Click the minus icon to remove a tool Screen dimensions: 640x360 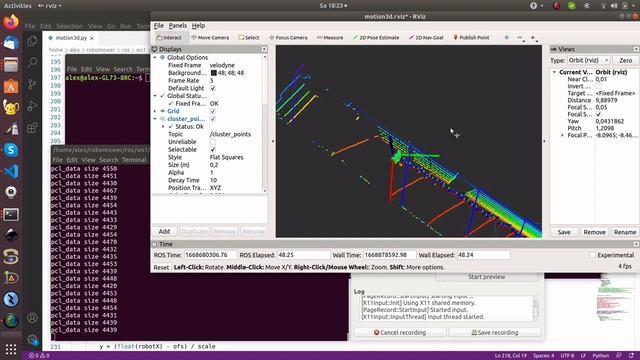pyautogui.click(x=520, y=38)
